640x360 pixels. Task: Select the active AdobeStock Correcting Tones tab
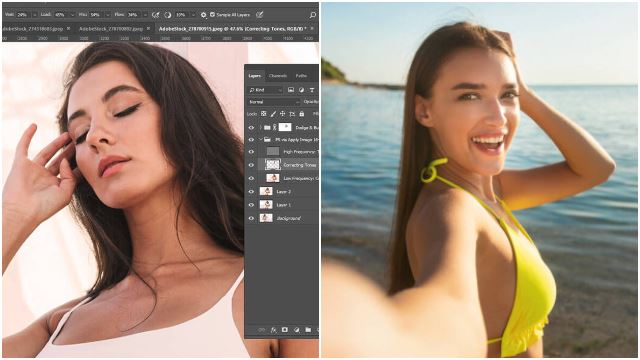[x=232, y=29]
